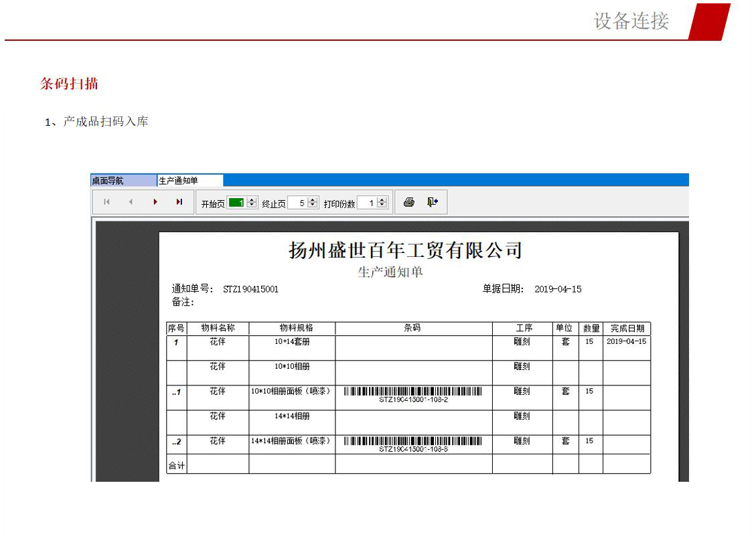Screen dimensions: 756x540
Task: Click the exit door icon
Action: point(433,202)
